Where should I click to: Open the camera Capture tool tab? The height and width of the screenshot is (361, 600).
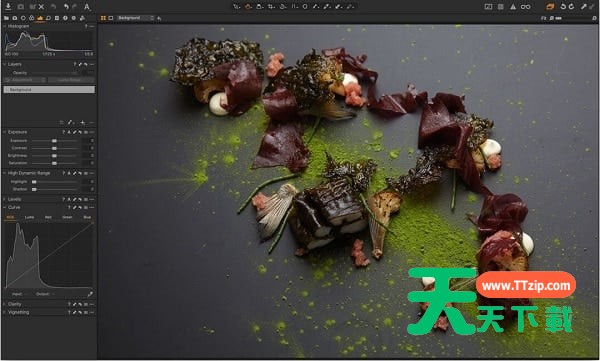15,18
